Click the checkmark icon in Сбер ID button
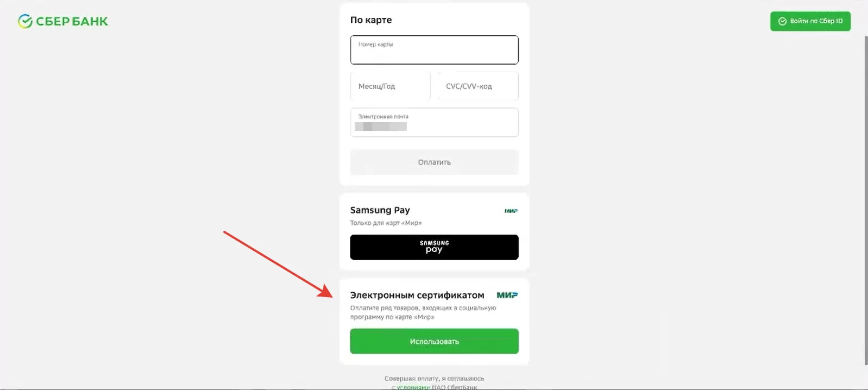The height and width of the screenshot is (390, 868). pyautogui.click(x=783, y=21)
